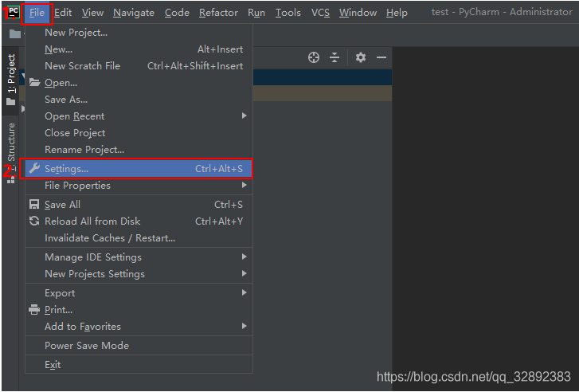Open the Refactor menu
579x392 pixels.
pos(218,12)
